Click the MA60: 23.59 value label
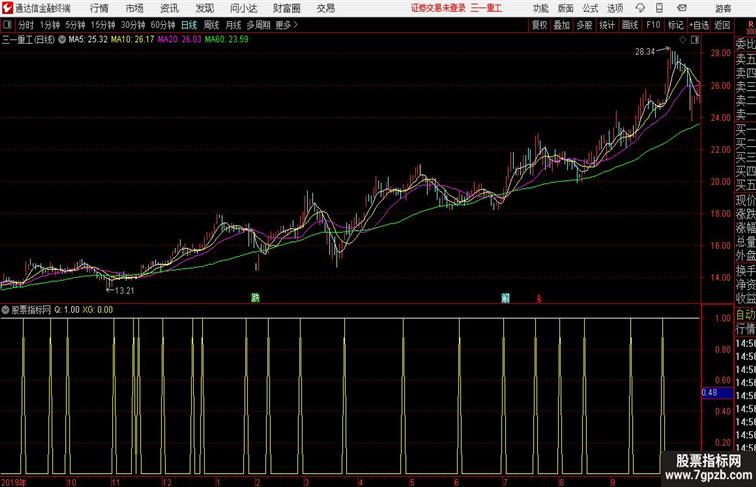 [x=227, y=40]
